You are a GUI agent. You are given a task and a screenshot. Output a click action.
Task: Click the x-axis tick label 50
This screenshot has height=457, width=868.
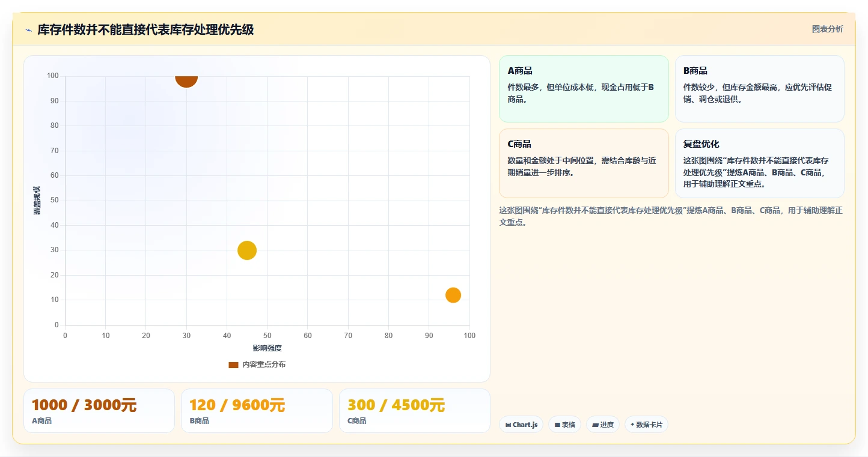[x=267, y=336]
